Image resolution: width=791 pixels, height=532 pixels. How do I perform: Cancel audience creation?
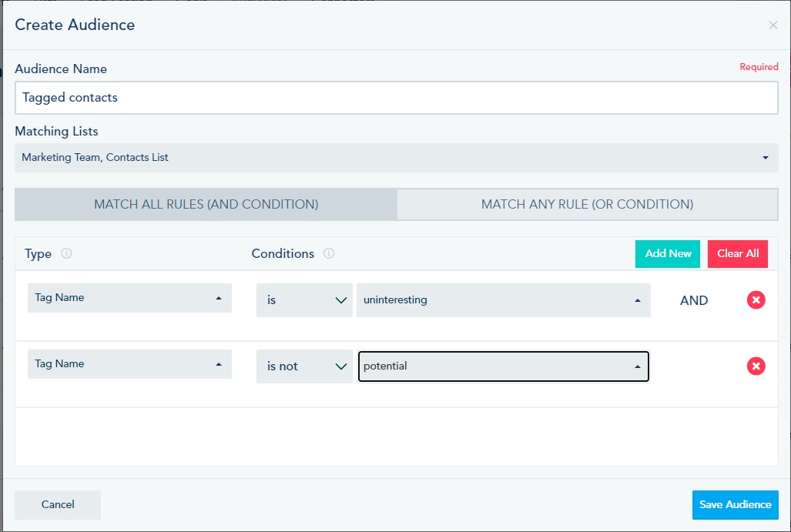pyautogui.click(x=58, y=505)
